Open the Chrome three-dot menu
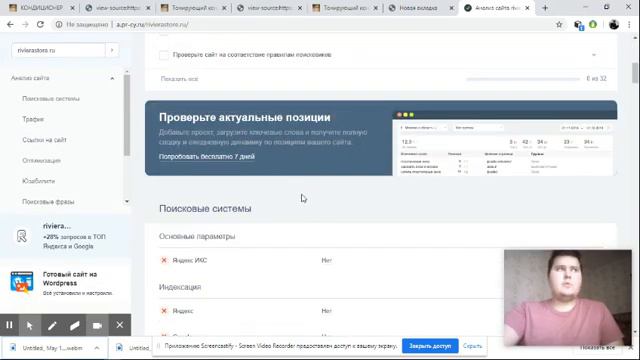Image resolution: width=640 pixels, height=360 pixels. coord(629,24)
